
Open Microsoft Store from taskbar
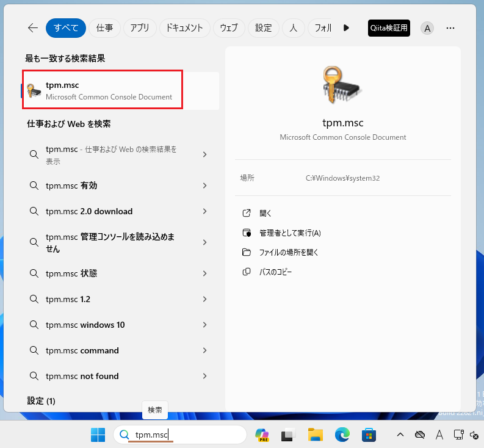(x=369, y=435)
